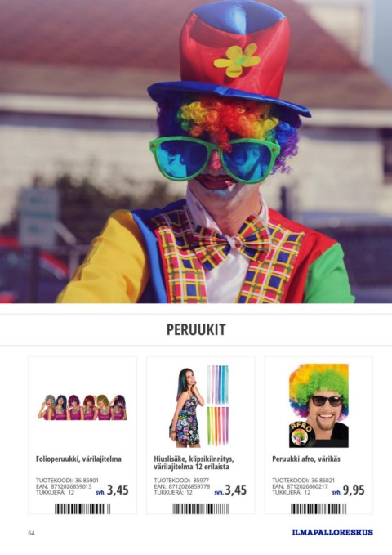Click the barcode under Folioperuukki
The image size is (392, 555).
tap(82, 508)
